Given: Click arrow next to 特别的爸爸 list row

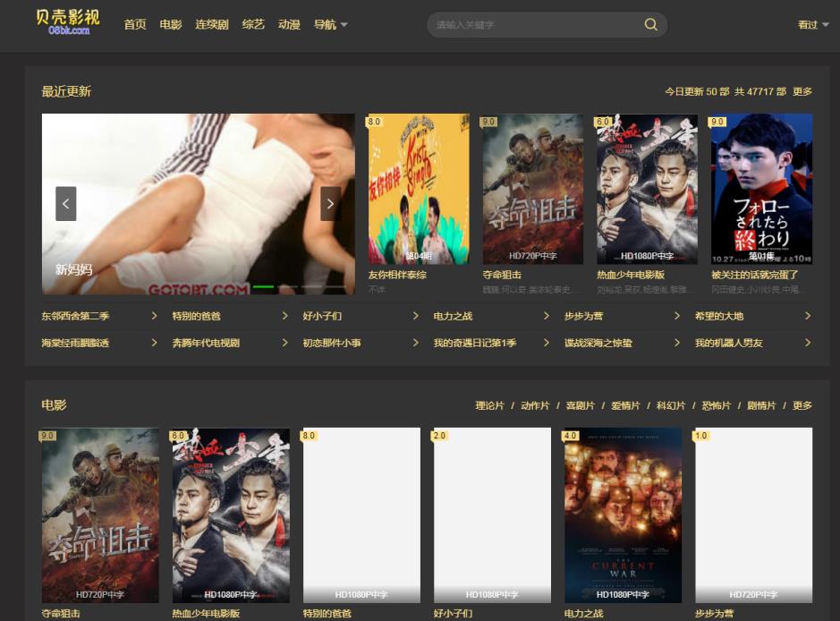Looking at the screenshot, I should [285, 316].
